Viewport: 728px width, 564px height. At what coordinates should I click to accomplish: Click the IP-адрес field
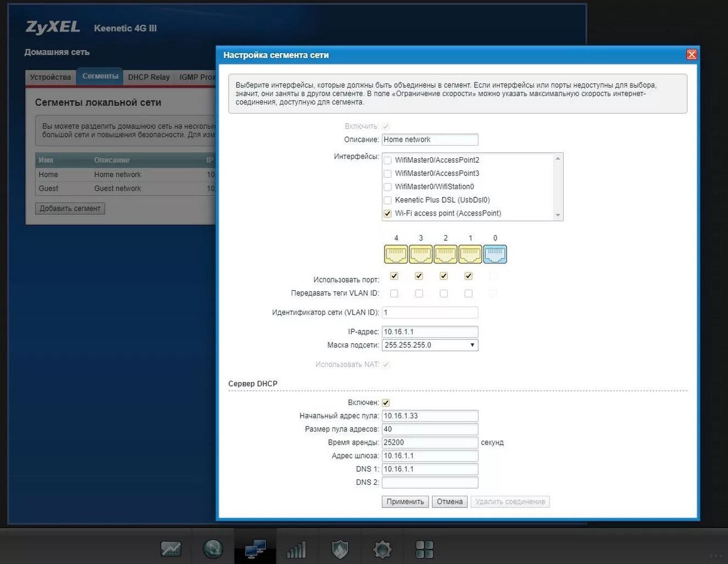pos(430,332)
